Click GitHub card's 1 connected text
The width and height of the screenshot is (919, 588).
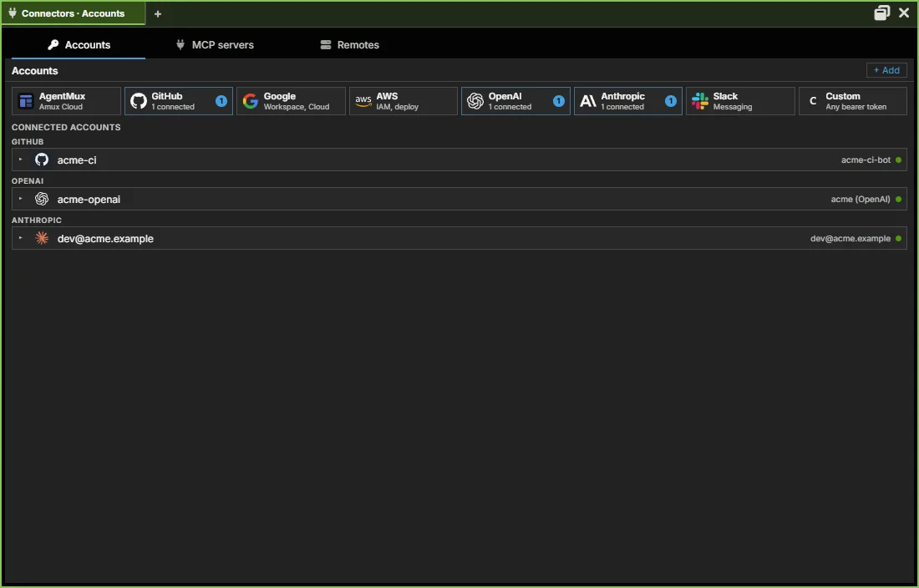[173, 107]
